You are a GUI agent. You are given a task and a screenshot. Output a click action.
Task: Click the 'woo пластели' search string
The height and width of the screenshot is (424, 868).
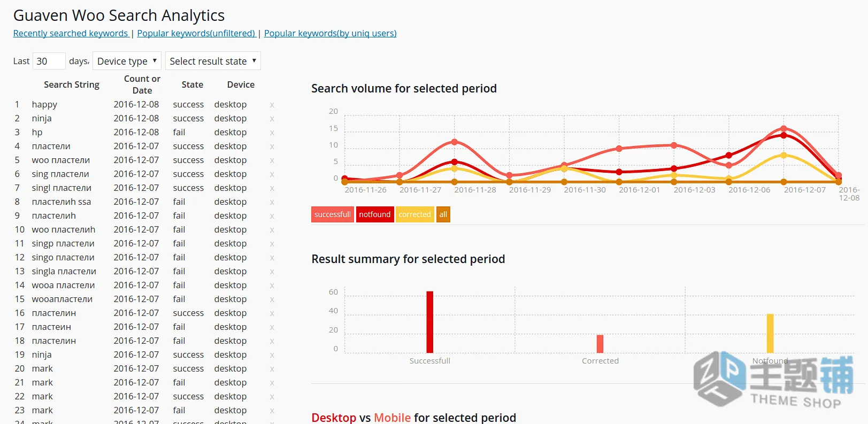(61, 160)
